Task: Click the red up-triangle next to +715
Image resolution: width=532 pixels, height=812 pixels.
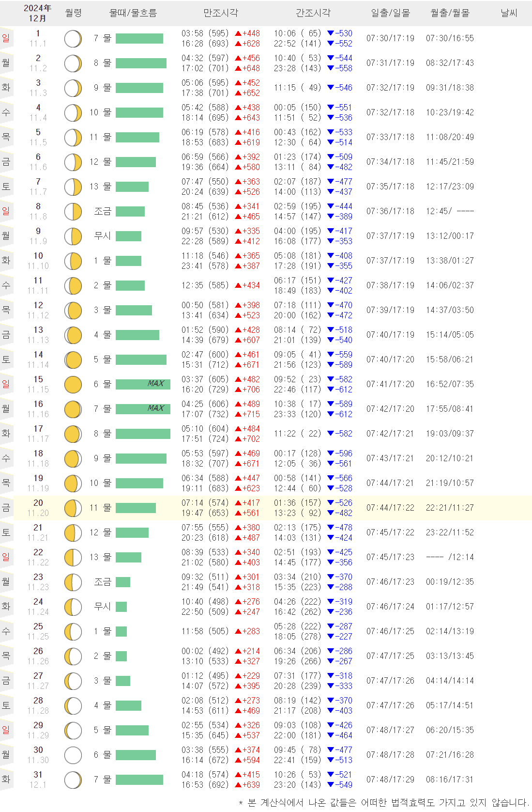Action: pyautogui.click(x=238, y=414)
